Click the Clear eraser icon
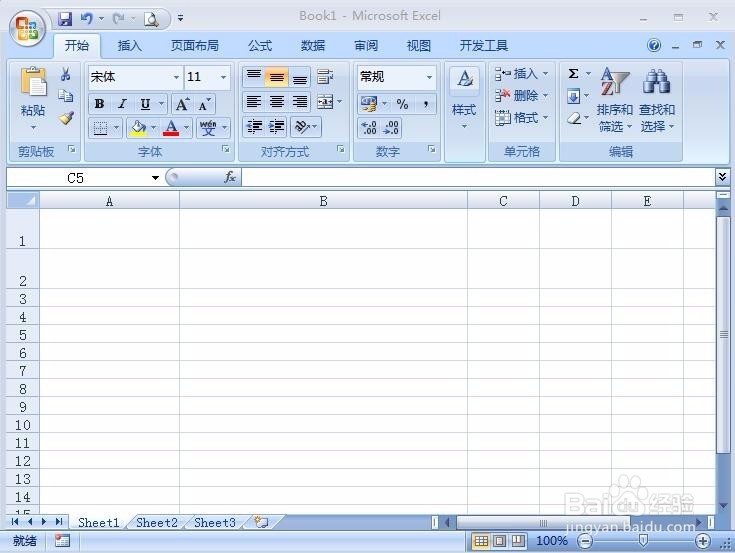This screenshot has width=735, height=553. tap(574, 119)
